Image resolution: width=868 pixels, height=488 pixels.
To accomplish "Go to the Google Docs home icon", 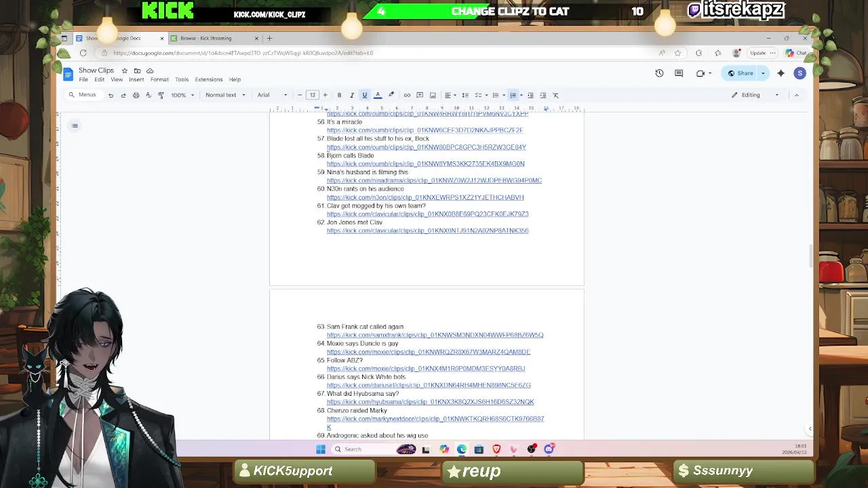I will coord(68,74).
